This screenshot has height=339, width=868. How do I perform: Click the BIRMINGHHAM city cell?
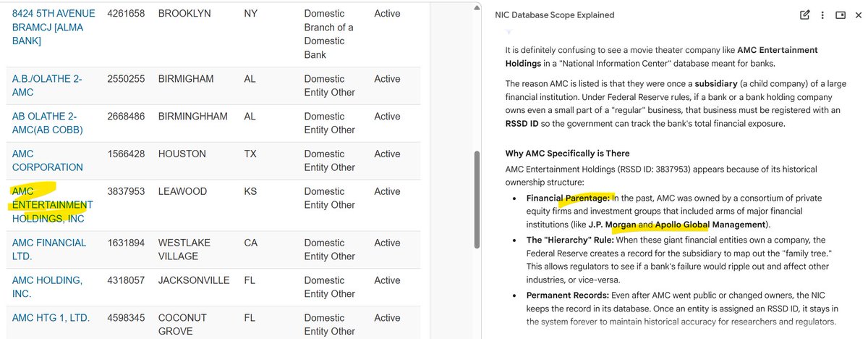(x=192, y=117)
